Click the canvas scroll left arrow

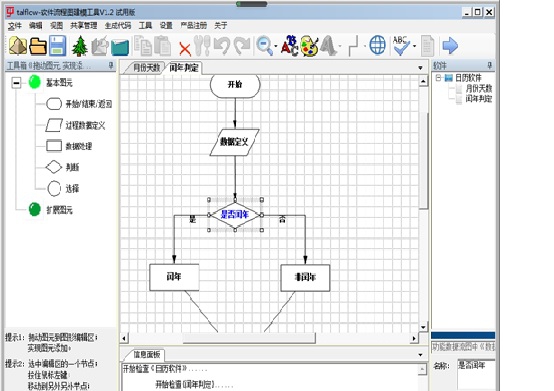tap(124, 338)
